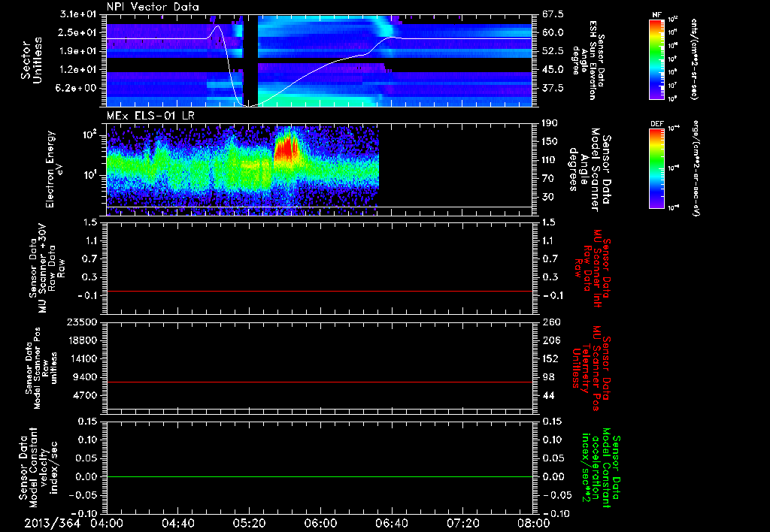Select the "NPI Vector Data" panel title

tap(153, 7)
